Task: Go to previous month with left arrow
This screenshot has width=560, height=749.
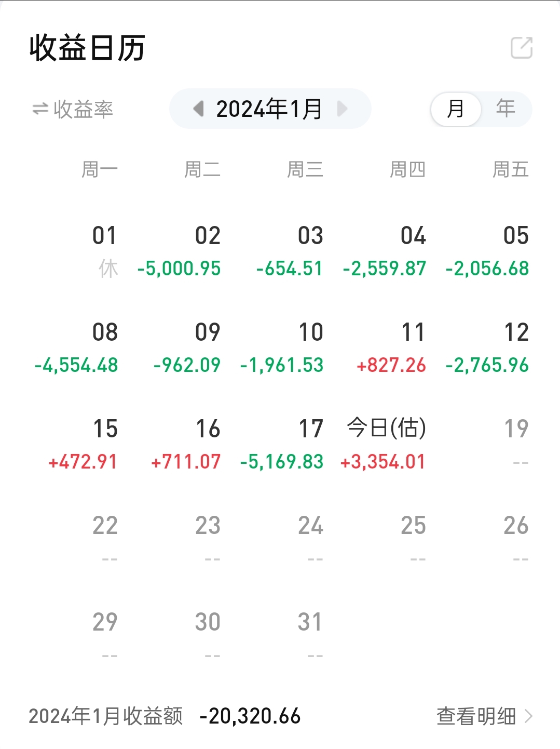Action: click(x=198, y=109)
